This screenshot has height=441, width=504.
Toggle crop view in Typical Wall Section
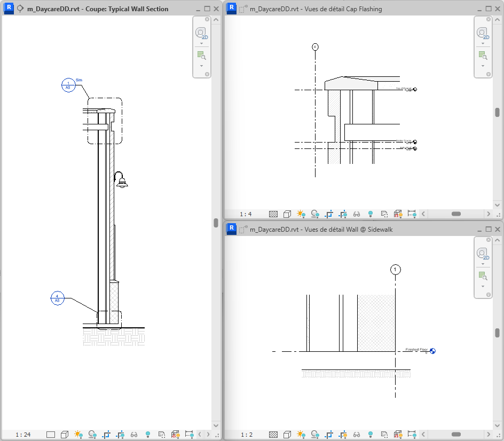[106, 435]
